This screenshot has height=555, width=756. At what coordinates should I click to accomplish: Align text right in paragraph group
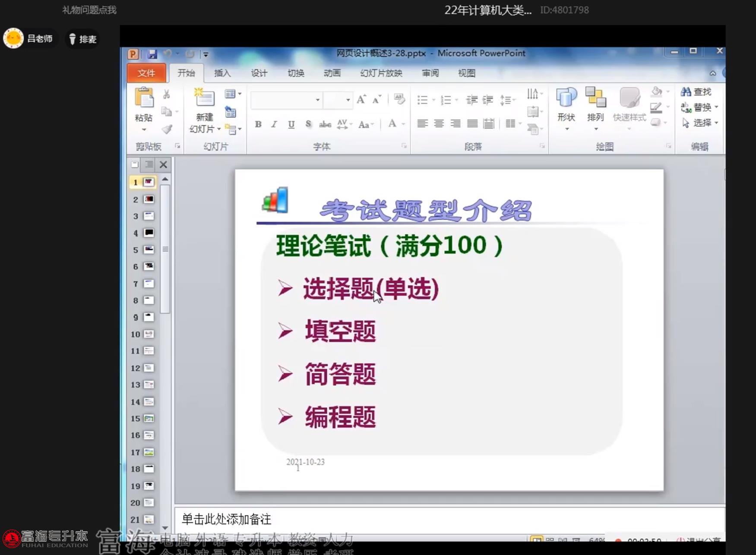(455, 124)
